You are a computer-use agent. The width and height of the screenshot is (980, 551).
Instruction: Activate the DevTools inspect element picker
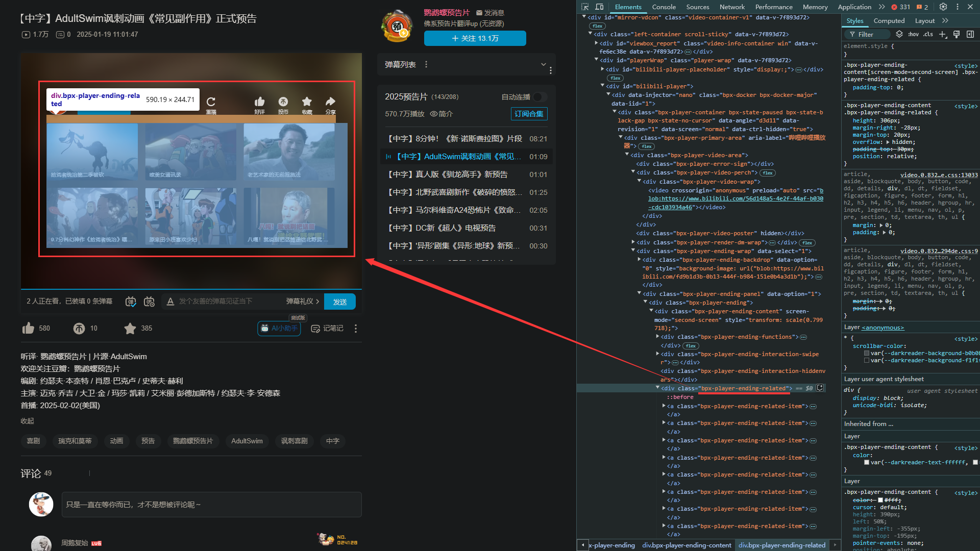point(585,7)
